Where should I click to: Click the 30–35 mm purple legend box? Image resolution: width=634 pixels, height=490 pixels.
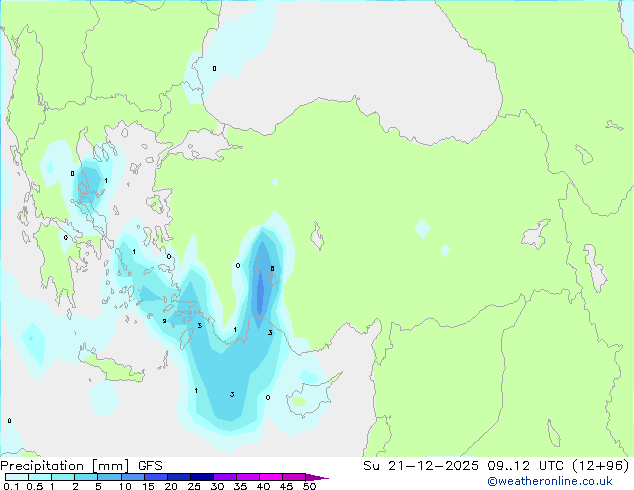(225, 477)
